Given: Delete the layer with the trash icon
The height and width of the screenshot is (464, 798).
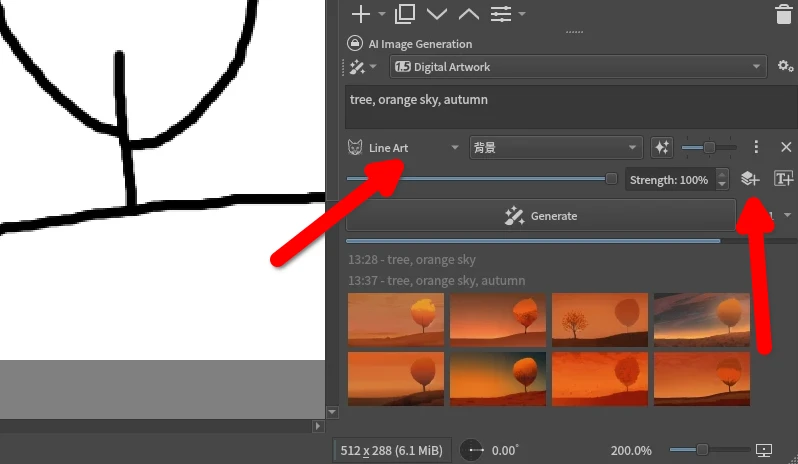Looking at the screenshot, I should [784, 14].
